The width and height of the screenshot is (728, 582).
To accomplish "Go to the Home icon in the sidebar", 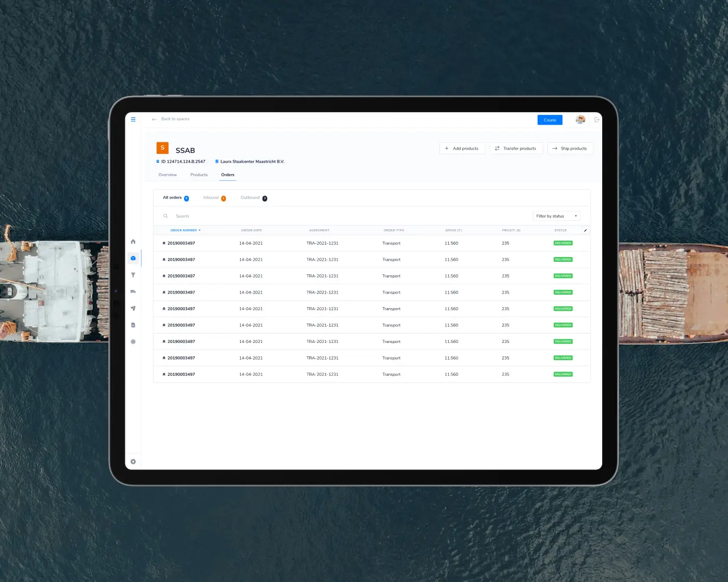I will click(x=133, y=242).
